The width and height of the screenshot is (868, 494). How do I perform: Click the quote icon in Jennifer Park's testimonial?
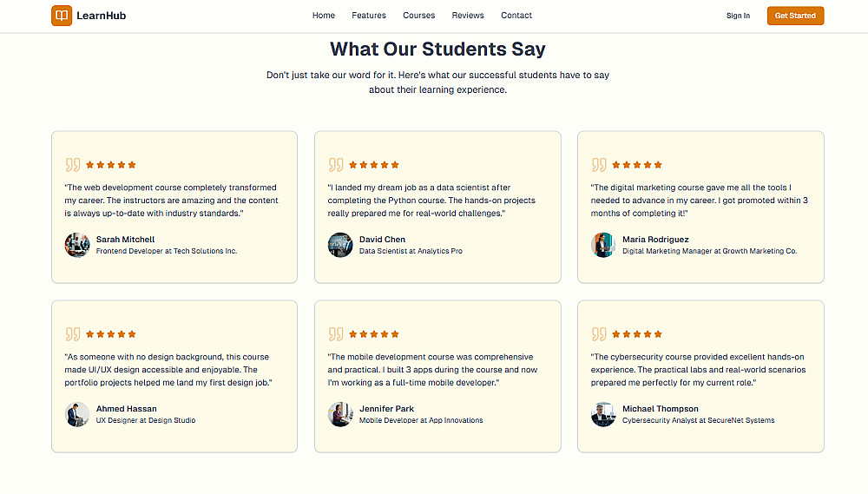pyautogui.click(x=336, y=334)
